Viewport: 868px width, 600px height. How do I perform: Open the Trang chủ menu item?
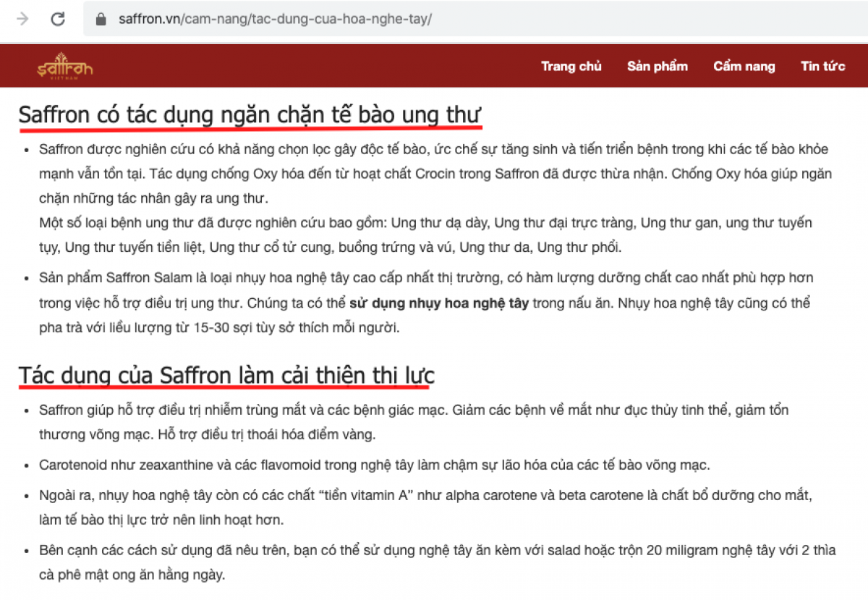(x=571, y=67)
